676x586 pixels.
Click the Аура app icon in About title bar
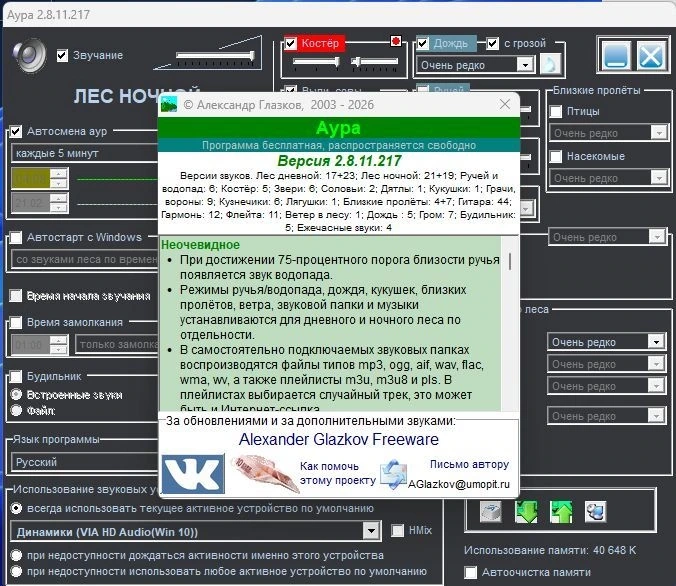169,105
